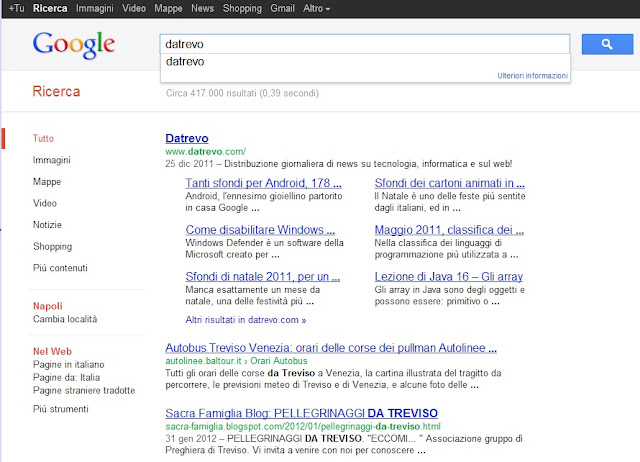Click autolinee.baltour.it › Orari Autobus URL
The image size is (640, 462).
point(236,361)
